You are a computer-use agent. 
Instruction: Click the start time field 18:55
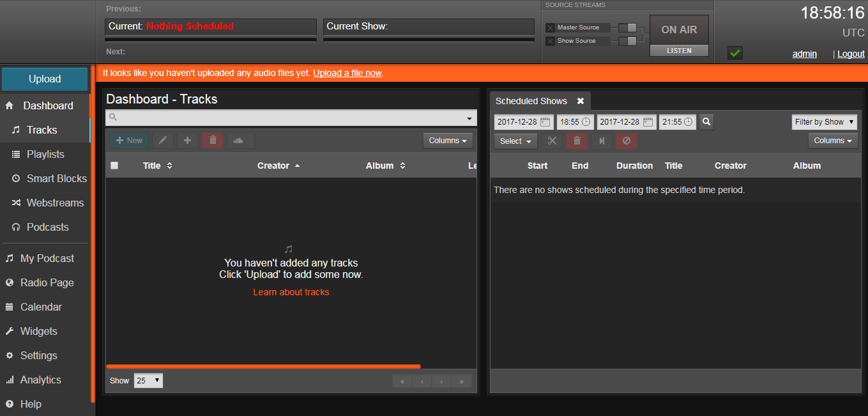(575, 122)
